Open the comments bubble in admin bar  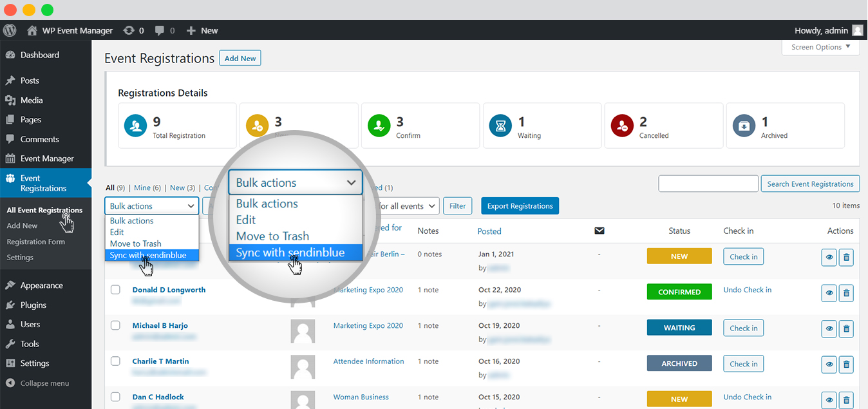click(159, 30)
